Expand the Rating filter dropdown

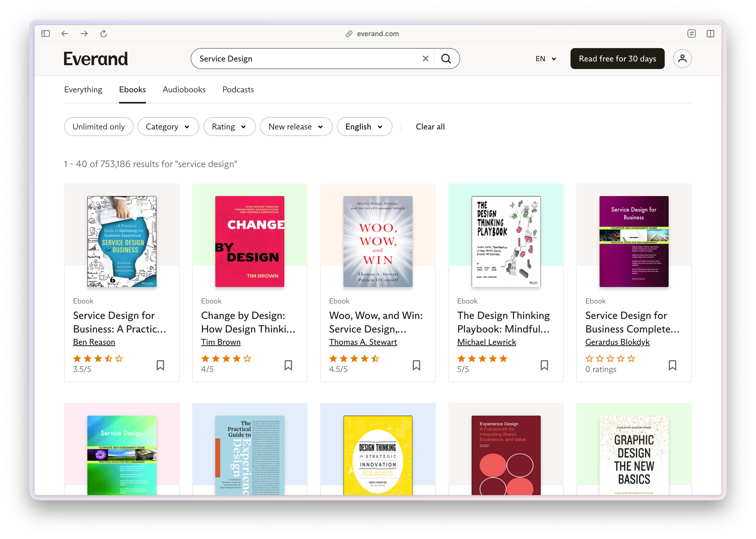[229, 127]
